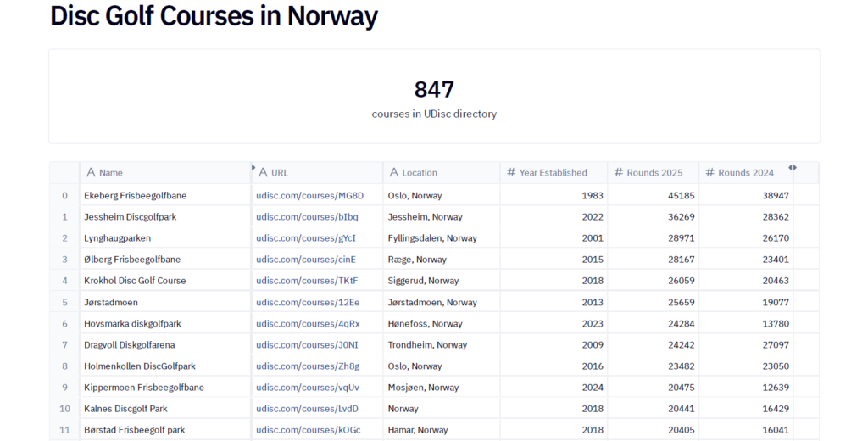This screenshot has height=441, width=868.
Task: Open the udisc.com/courses/MG8D link
Action: [x=309, y=196]
